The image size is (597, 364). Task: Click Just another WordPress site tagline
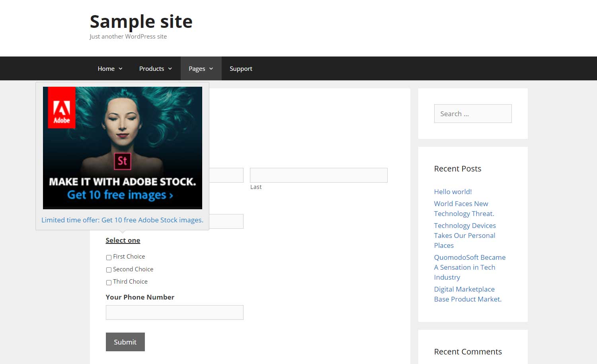(x=128, y=37)
